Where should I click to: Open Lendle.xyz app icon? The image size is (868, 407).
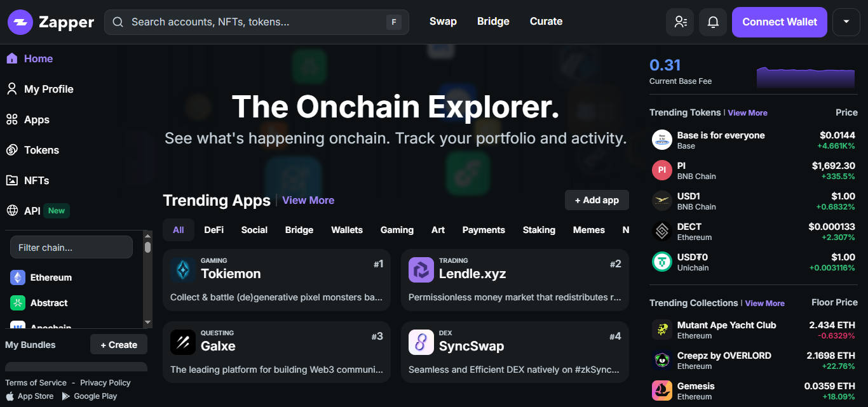[x=421, y=270]
